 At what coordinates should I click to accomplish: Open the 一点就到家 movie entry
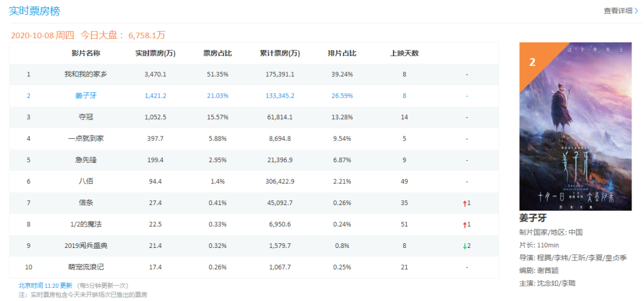pos(86,138)
